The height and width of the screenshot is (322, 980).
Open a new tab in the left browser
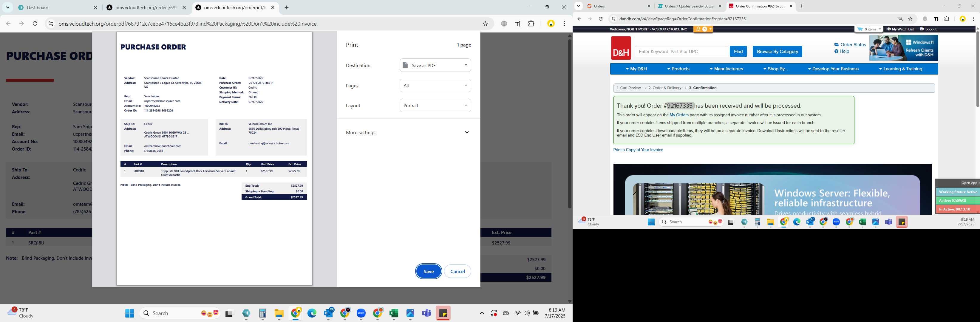coord(287,8)
